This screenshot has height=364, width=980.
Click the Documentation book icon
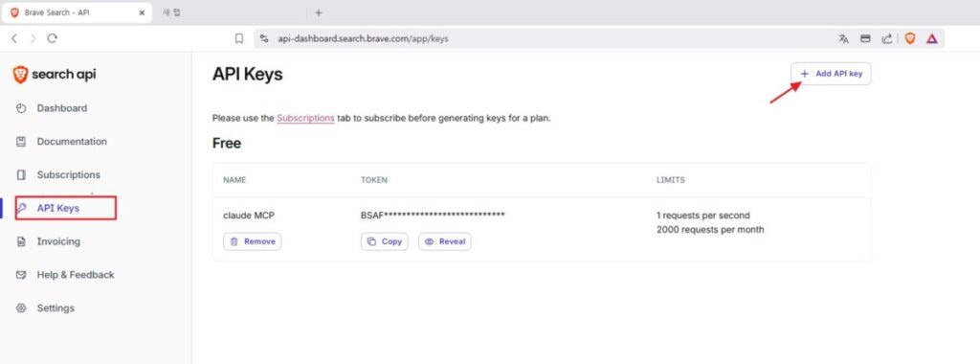point(21,142)
